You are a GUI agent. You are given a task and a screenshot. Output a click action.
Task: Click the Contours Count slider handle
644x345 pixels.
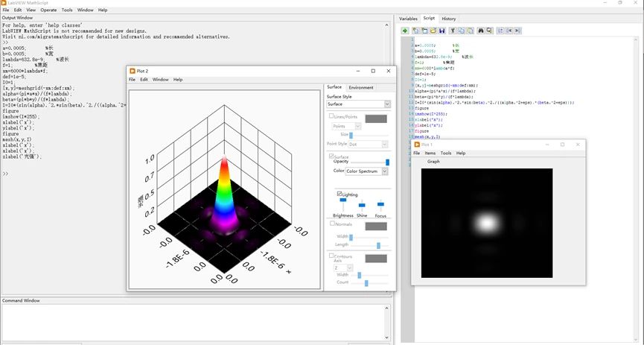[366, 283]
